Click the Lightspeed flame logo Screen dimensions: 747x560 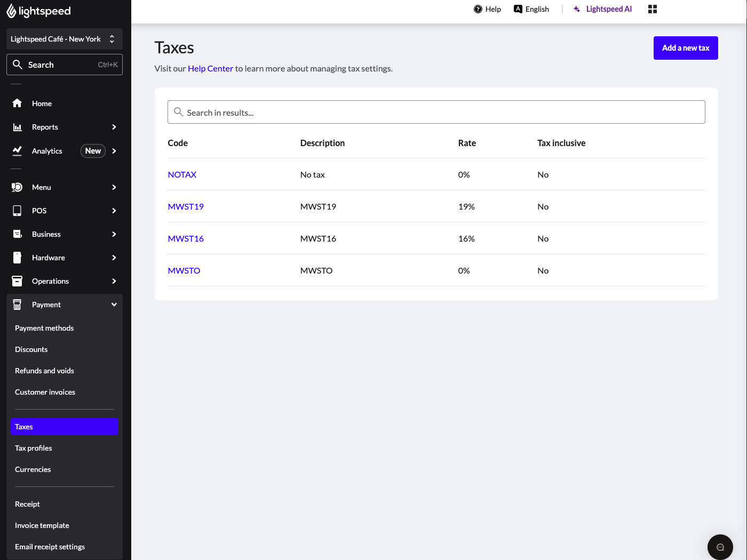11,11
